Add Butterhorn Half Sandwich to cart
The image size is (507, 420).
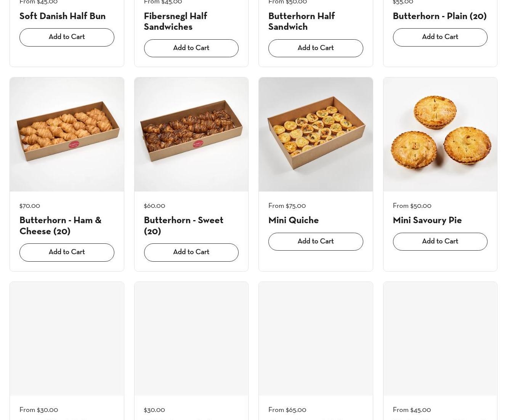click(315, 48)
